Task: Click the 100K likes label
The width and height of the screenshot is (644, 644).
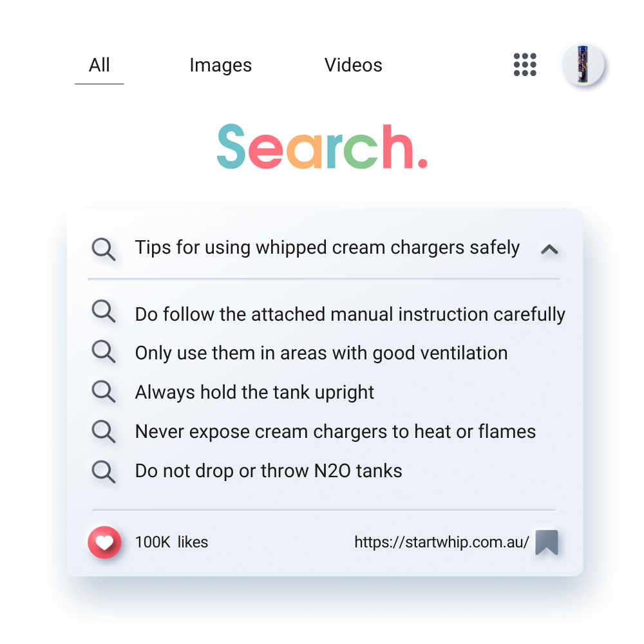Action: [x=171, y=542]
